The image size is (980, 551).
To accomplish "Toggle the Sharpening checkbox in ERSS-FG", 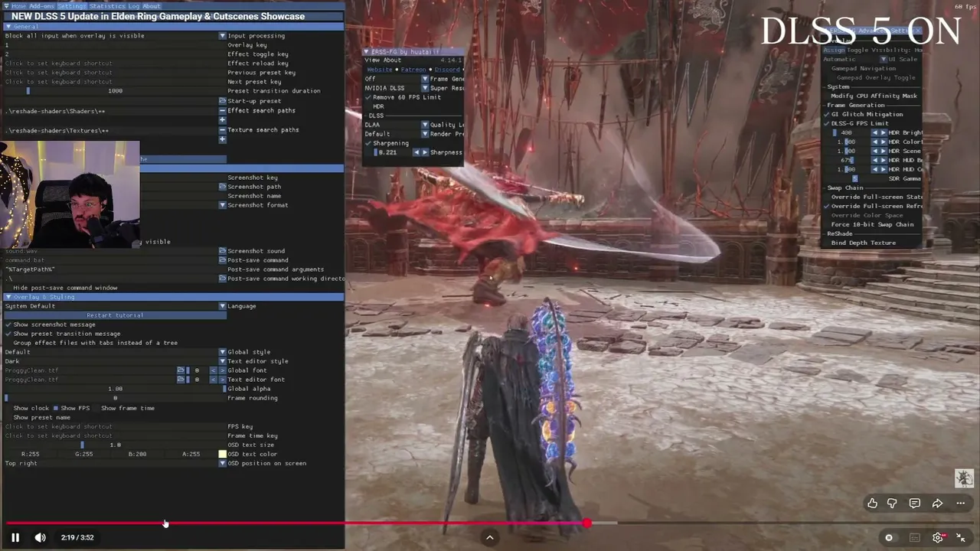I will coord(368,143).
